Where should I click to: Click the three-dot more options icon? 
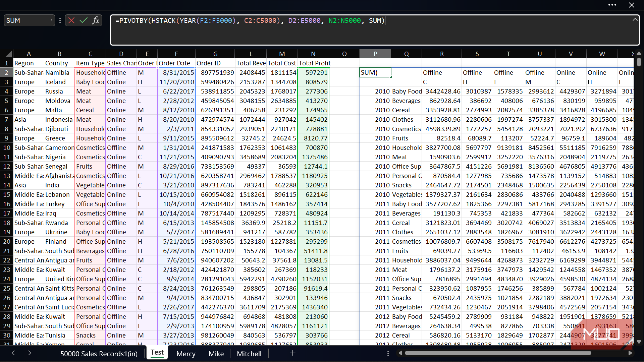point(612,5)
